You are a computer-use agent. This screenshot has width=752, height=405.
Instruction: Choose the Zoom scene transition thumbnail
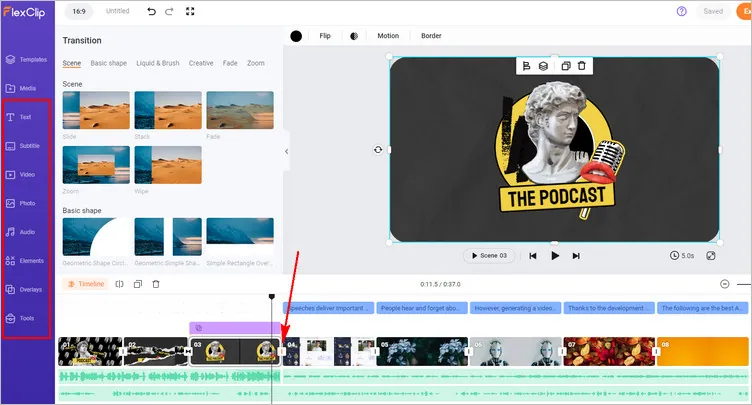96,165
